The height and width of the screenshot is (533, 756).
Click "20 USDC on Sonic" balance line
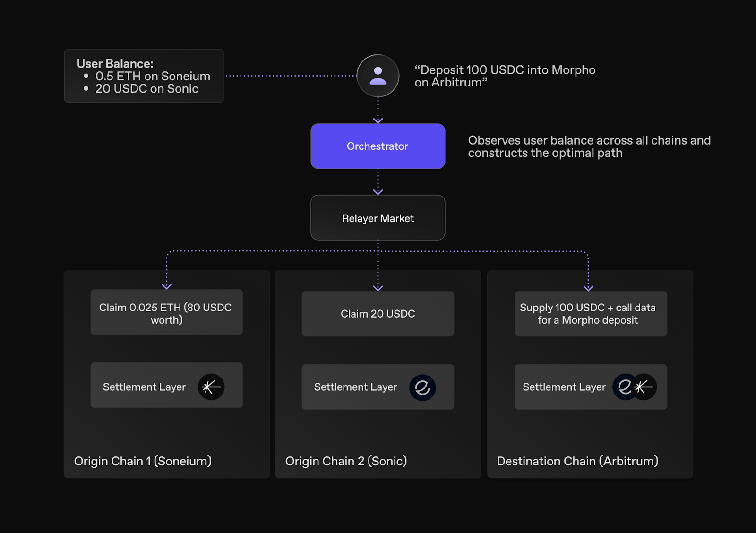146,89
